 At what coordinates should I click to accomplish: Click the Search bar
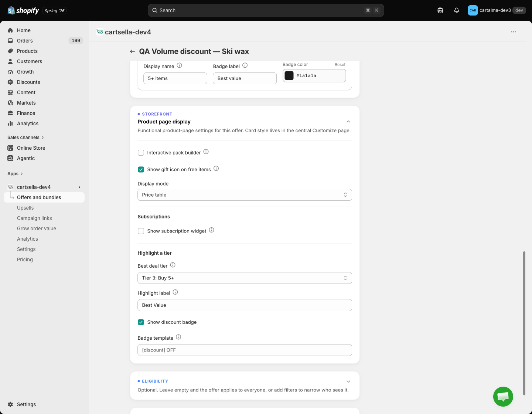point(266,10)
